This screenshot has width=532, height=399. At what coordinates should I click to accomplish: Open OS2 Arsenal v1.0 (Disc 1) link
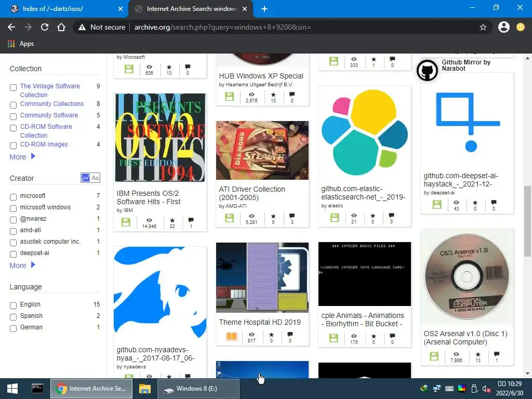(x=465, y=338)
